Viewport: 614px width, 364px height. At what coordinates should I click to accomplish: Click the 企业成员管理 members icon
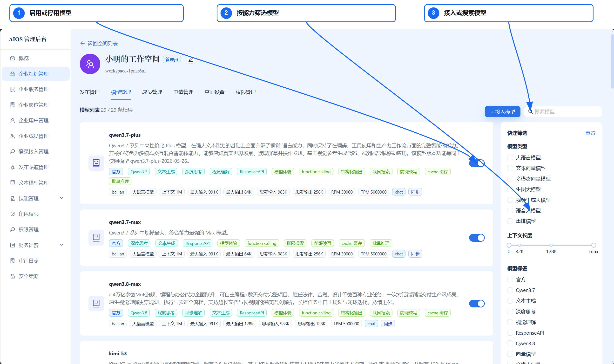point(13,136)
